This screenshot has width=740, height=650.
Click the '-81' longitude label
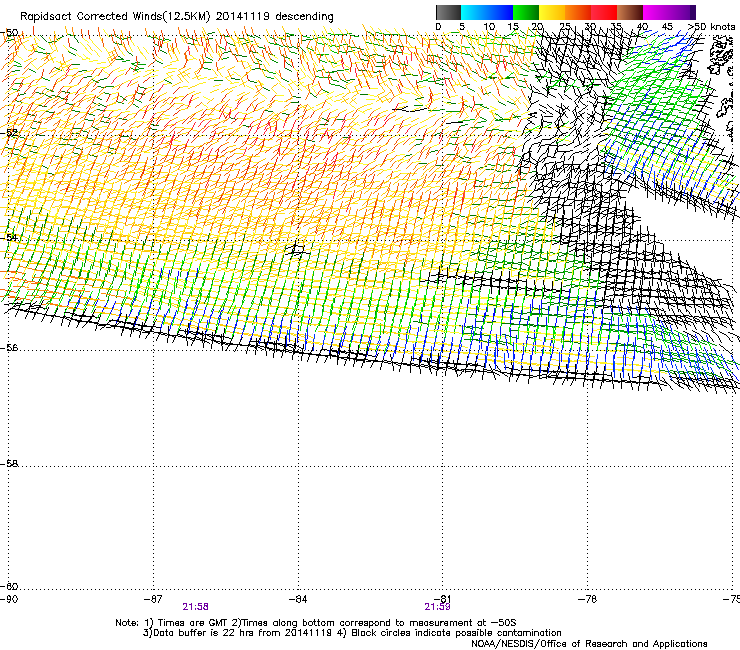pyautogui.click(x=442, y=599)
